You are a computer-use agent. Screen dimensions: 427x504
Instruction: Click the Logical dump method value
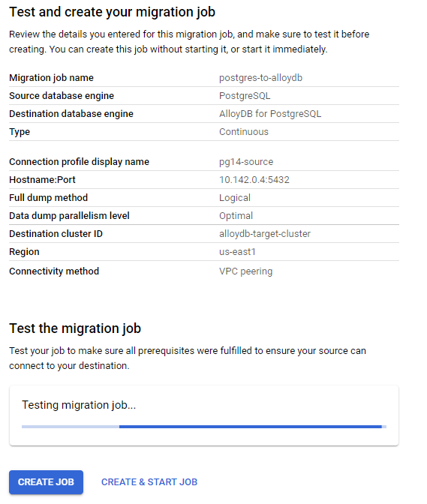[x=235, y=198]
